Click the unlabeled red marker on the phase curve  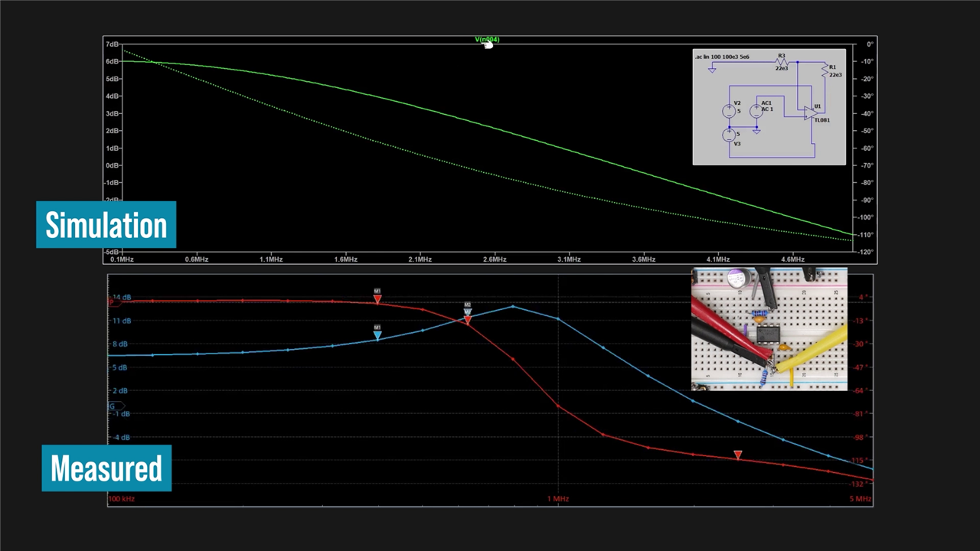pos(738,455)
